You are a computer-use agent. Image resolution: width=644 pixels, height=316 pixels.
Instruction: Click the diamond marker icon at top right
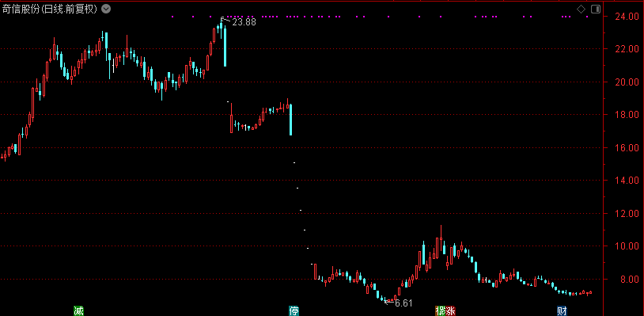pyautogui.click(x=581, y=9)
